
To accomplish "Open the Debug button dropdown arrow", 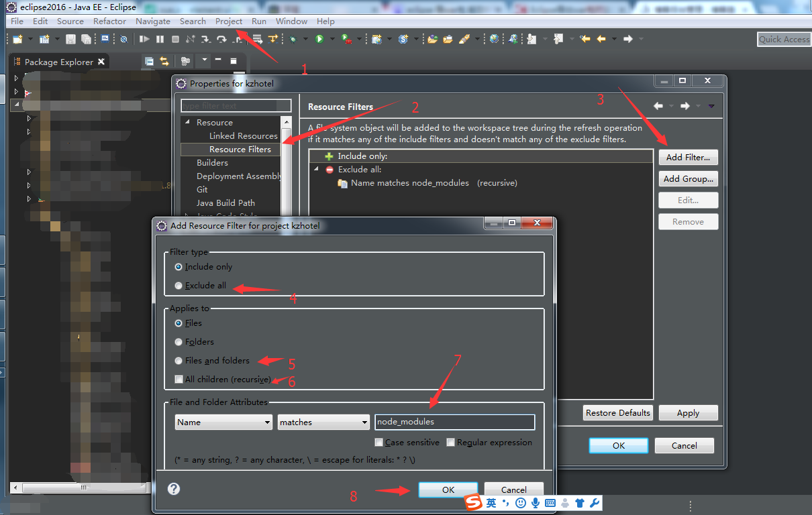I will pos(305,39).
